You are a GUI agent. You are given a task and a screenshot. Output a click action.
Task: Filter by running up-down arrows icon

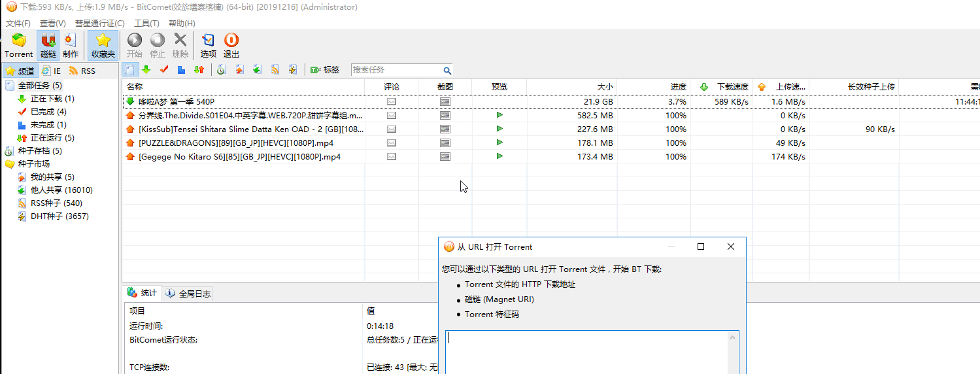pyautogui.click(x=199, y=69)
